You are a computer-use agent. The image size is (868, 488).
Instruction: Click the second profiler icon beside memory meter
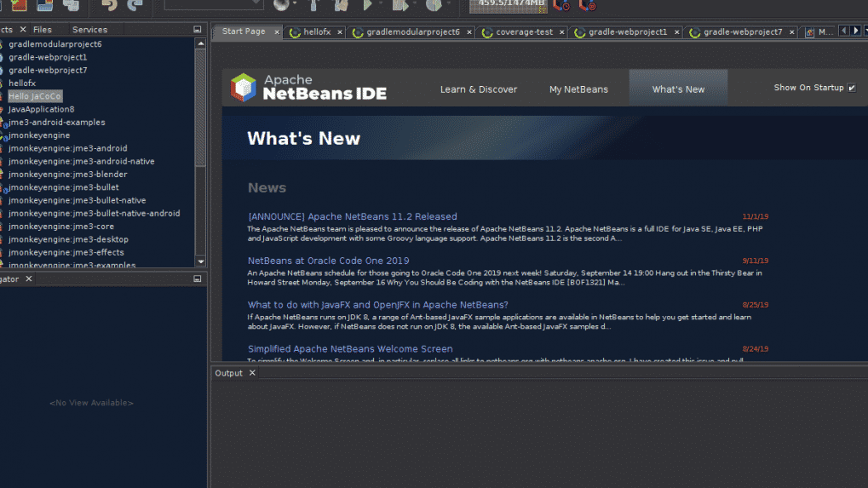pyautogui.click(x=587, y=5)
